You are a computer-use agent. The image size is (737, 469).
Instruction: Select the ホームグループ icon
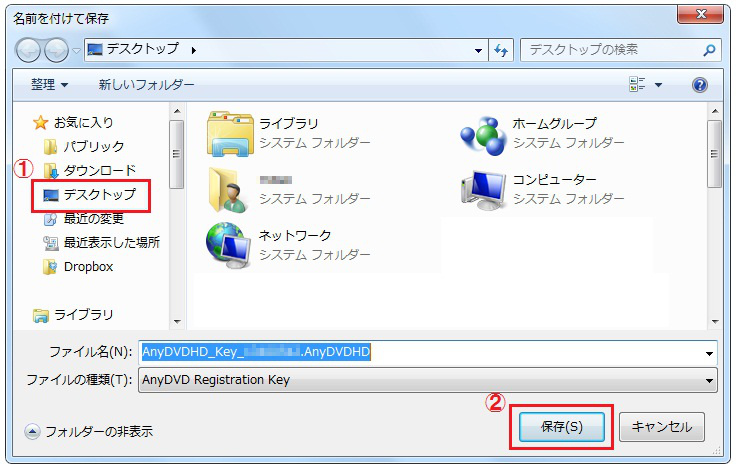pos(483,136)
